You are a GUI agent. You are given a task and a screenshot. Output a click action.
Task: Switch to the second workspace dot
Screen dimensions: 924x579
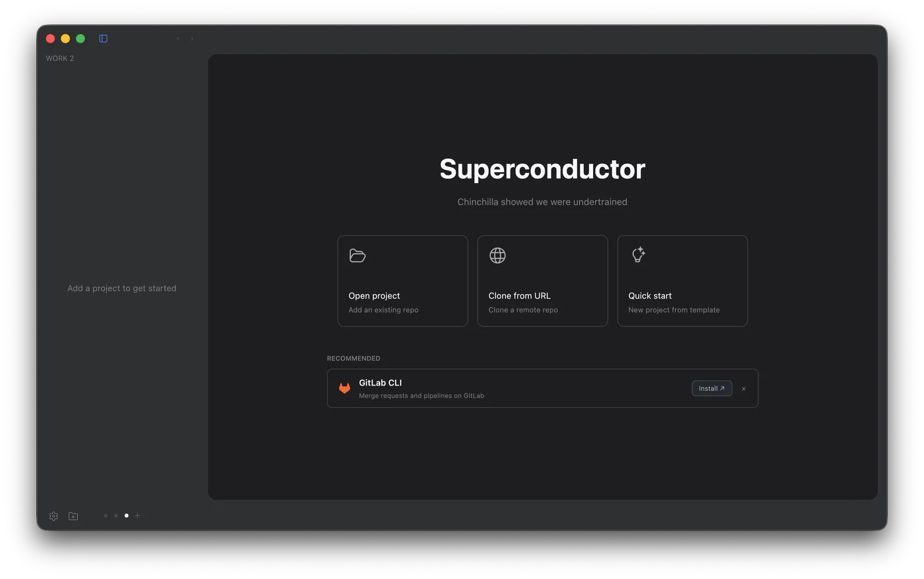pos(116,515)
